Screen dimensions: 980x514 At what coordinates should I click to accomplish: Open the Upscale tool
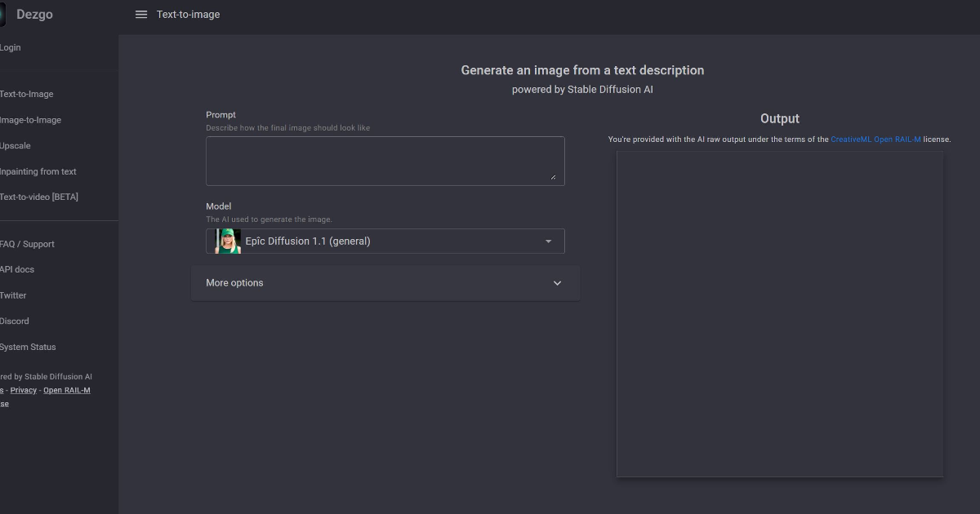pos(16,145)
